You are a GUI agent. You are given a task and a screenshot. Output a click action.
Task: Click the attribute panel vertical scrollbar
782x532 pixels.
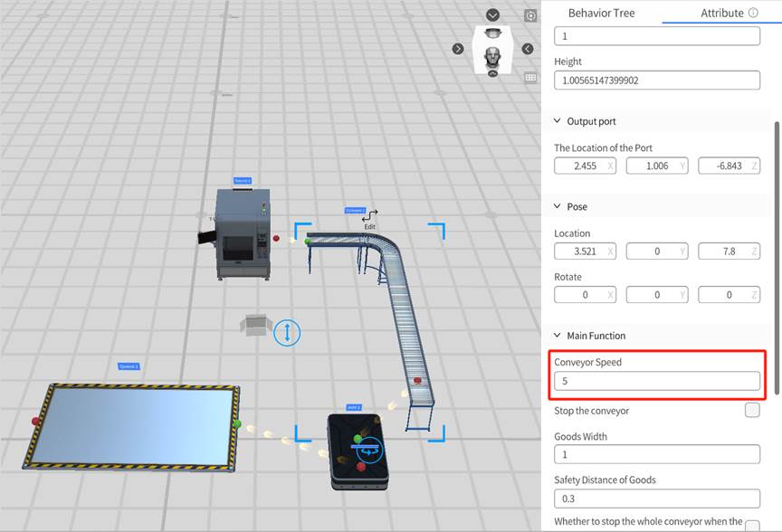(x=776, y=258)
